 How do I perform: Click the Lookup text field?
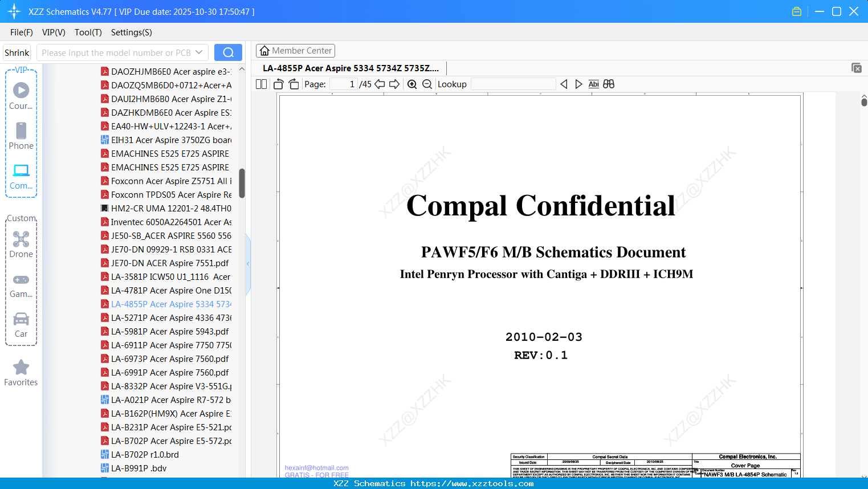pyautogui.click(x=513, y=84)
